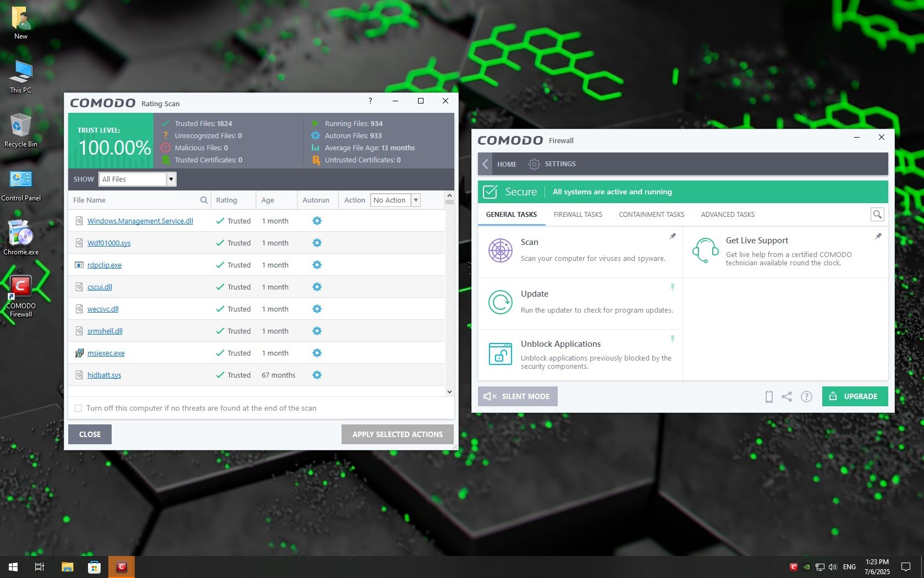
Task: Click the Apply Selected Actions button
Action: coord(397,434)
